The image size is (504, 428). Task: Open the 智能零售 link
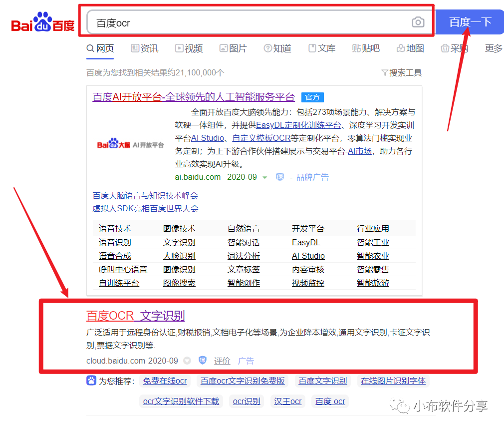pos(373,269)
